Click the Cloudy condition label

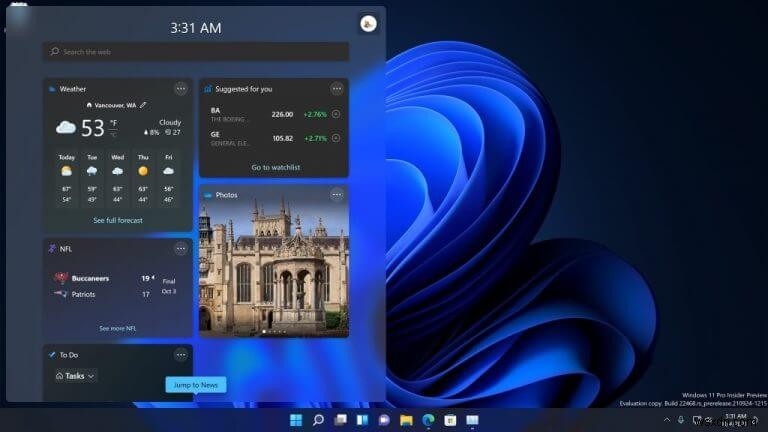[x=170, y=122]
